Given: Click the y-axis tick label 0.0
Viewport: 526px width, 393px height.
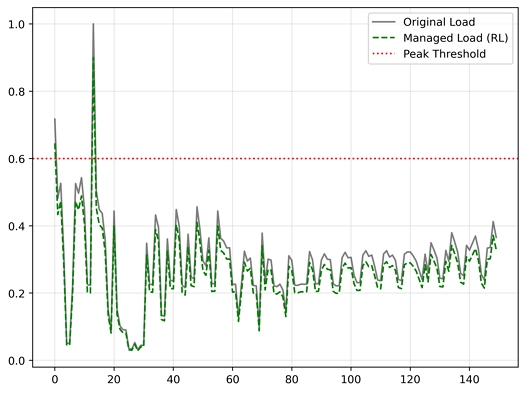Looking at the screenshot, I should 16,361.
